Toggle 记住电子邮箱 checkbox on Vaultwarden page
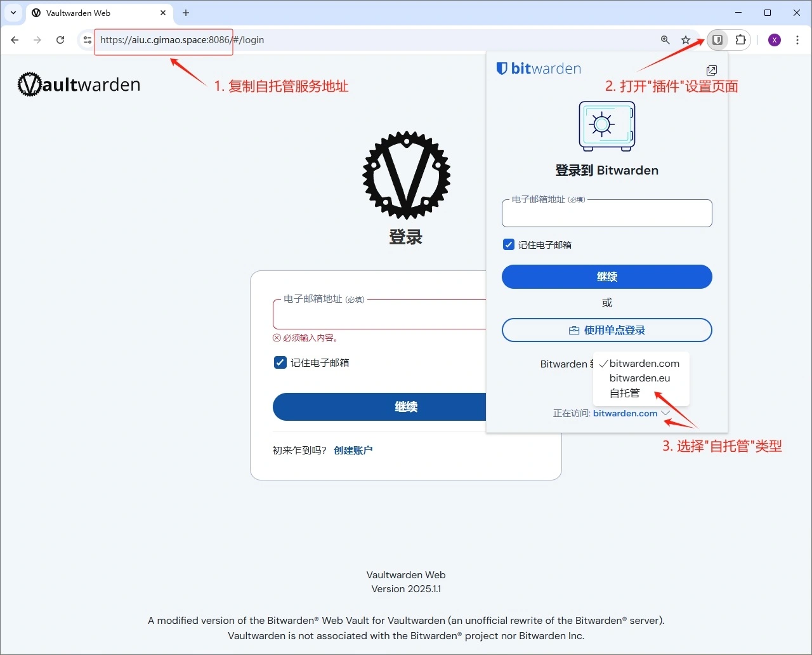 tap(280, 362)
